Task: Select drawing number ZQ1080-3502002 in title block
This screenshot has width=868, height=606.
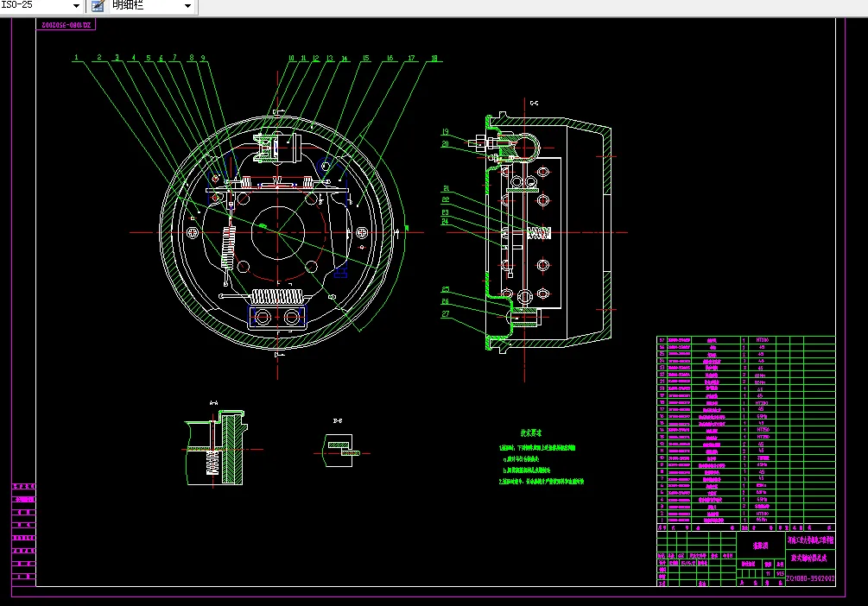Action: (x=810, y=578)
